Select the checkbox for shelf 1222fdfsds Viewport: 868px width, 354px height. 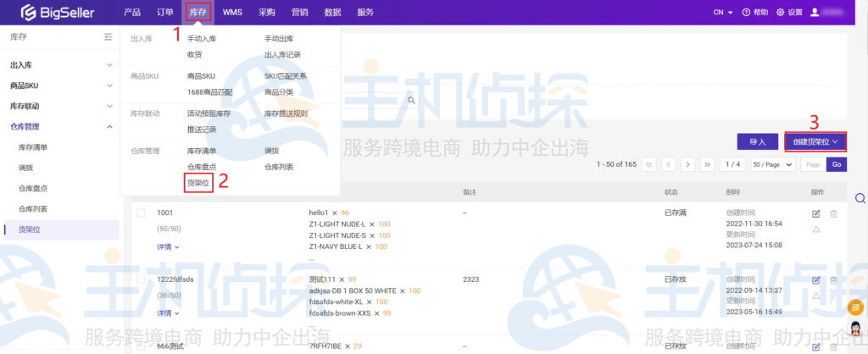[141, 279]
